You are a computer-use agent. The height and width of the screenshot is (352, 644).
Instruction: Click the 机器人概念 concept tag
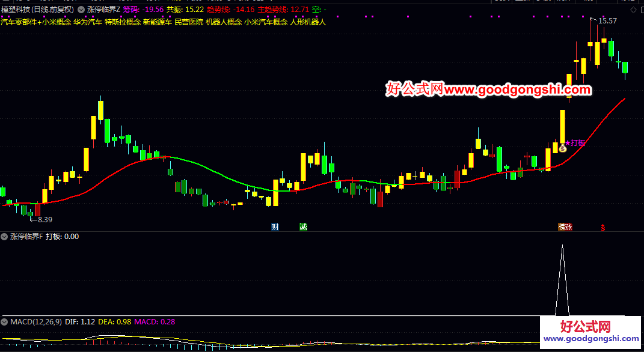click(224, 22)
